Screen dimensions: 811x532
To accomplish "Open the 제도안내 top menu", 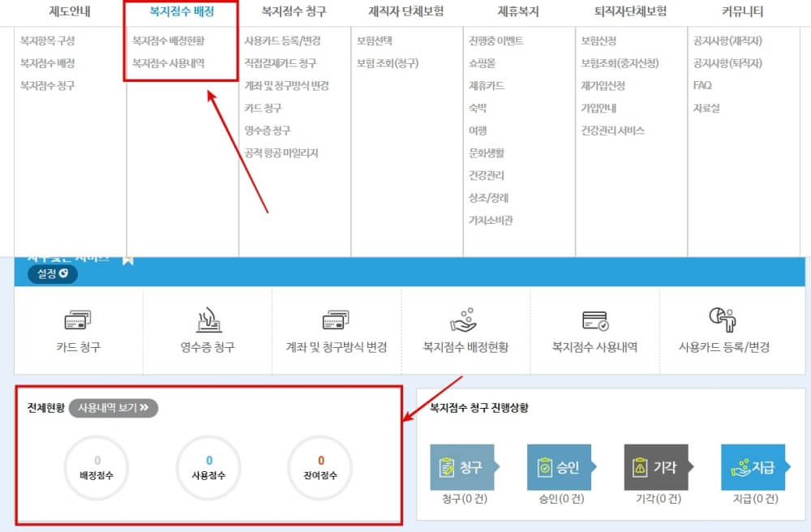I will [70, 11].
